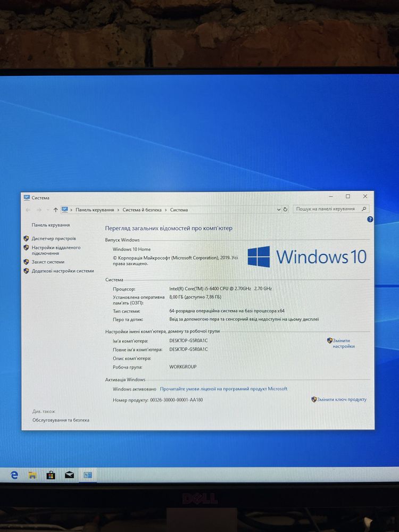Select the WORKGROUP value
Viewport: 399px width, 532px height.
click(183, 367)
